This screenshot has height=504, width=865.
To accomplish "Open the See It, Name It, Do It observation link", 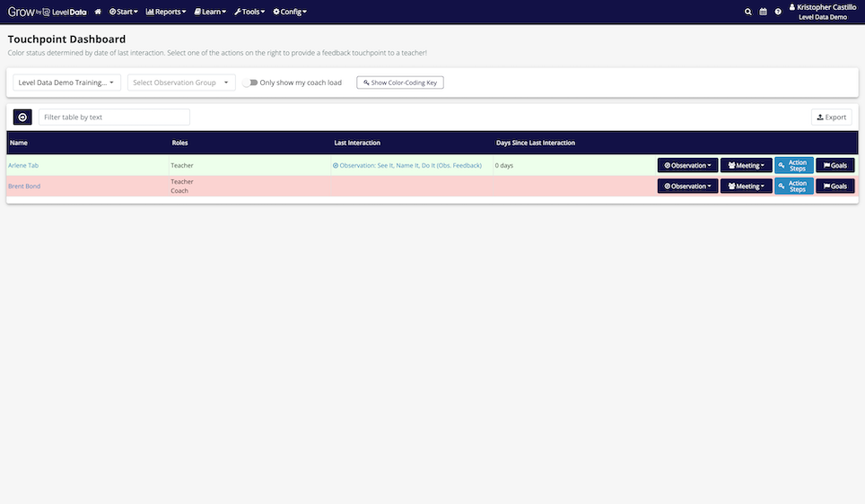I will coord(407,165).
